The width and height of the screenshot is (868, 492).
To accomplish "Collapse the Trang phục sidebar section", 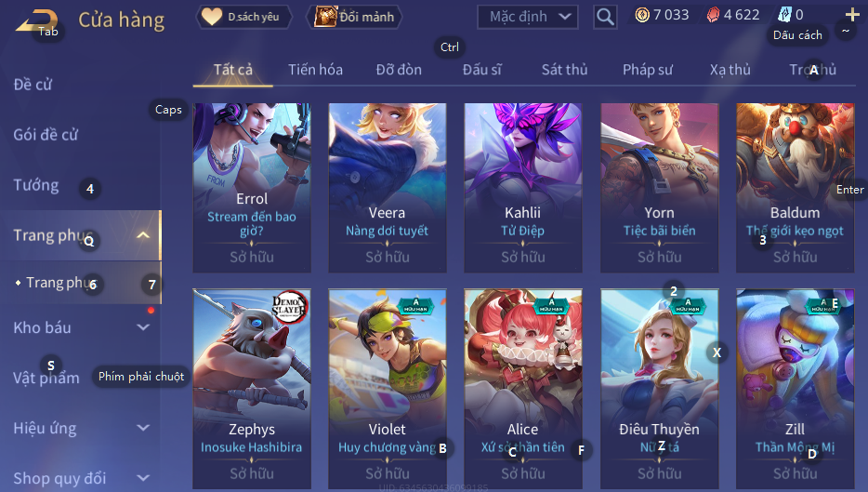I will click(x=143, y=235).
